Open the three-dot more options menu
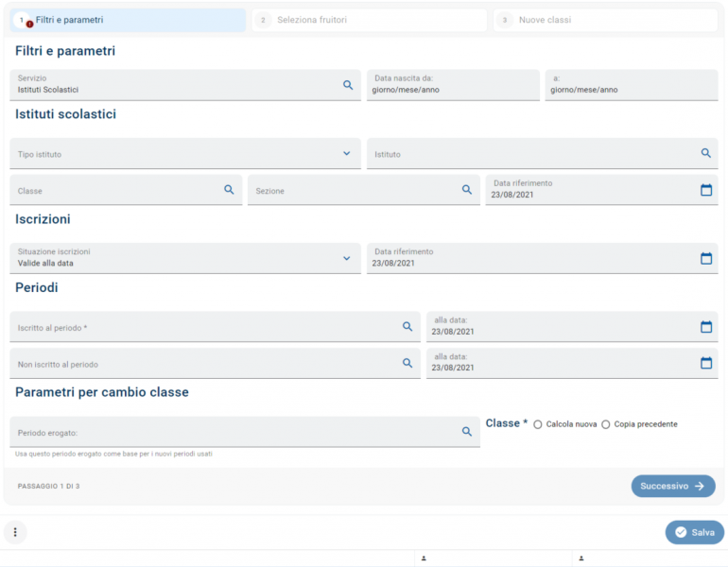Image resolution: width=728 pixels, height=567 pixels. click(x=15, y=532)
